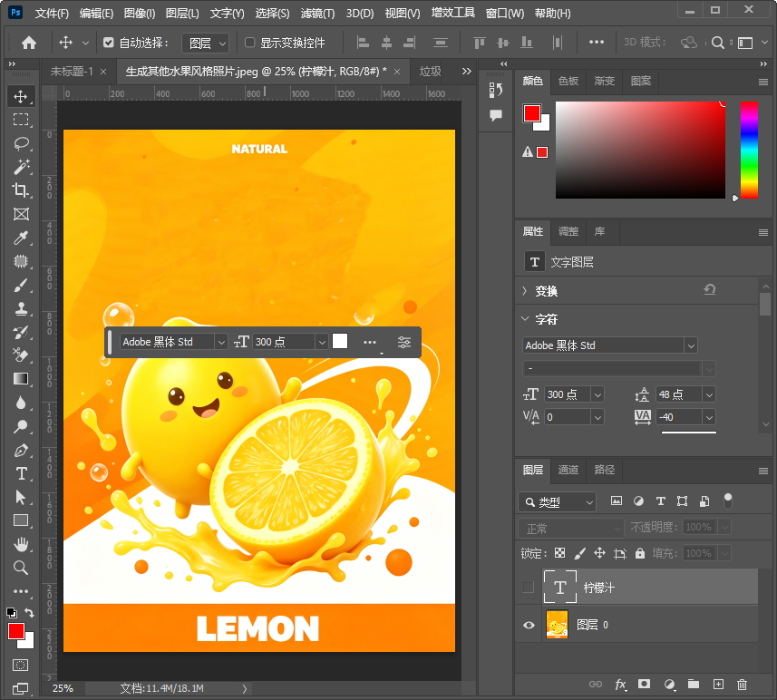Switch to the 调整 panel tab
777x700 pixels.
[568, 231]
